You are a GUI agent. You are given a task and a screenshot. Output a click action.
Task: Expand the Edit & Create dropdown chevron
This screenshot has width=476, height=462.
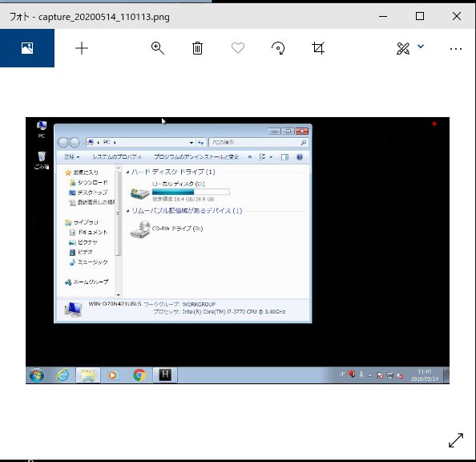[x=421, y=47]
